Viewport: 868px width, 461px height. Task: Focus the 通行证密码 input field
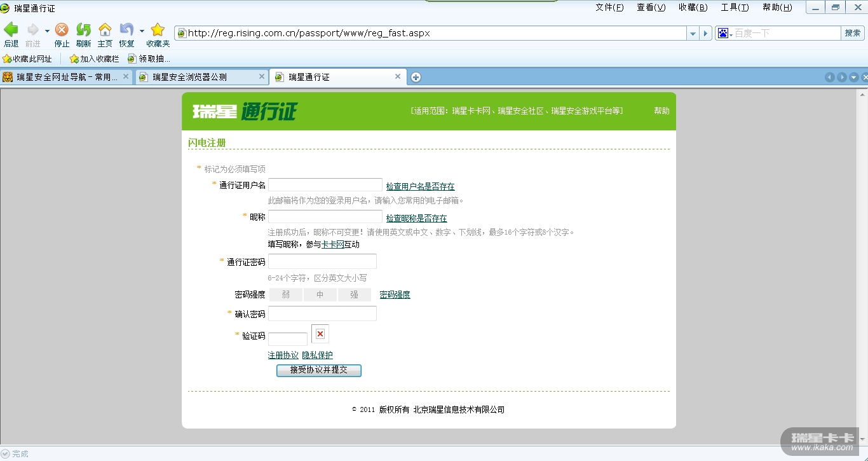tap(322, 261)
